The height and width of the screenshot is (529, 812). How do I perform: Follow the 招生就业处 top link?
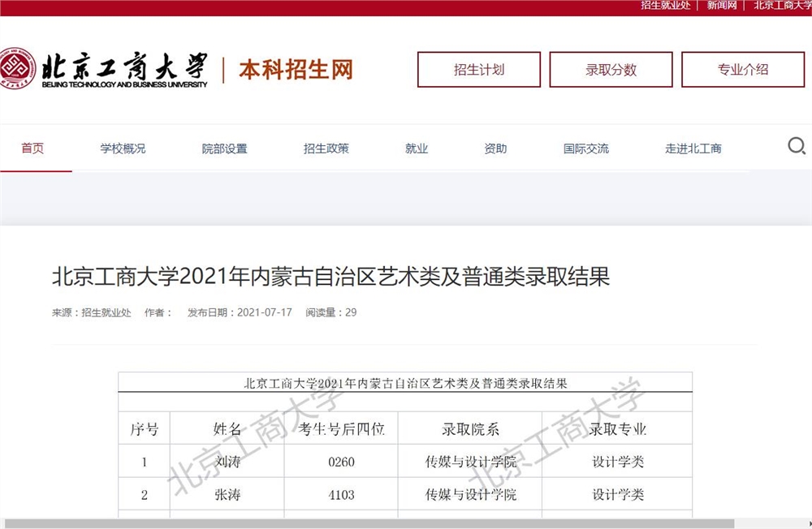coord(666,5)
